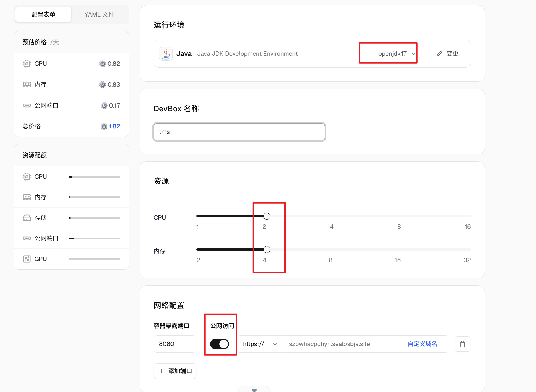This screenshot has height=392, width=536.
Task: Open the 自定义域名 custom domain link
Action: coord(422,344)
